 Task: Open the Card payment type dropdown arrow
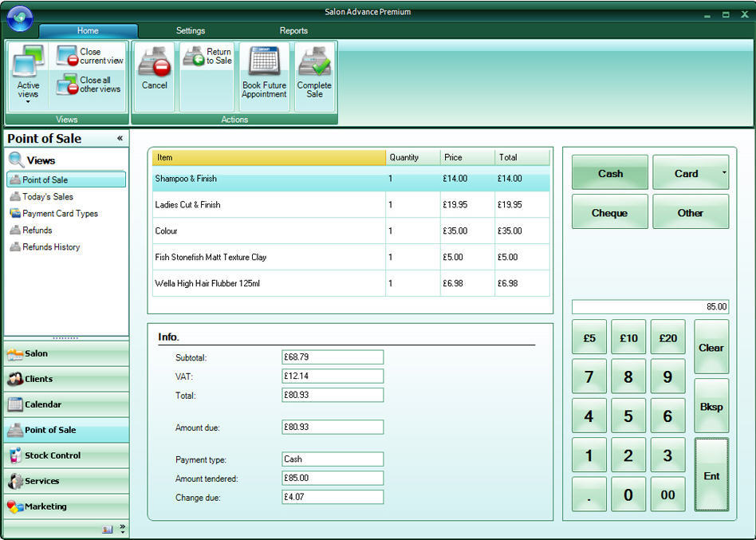[x=724, y=172]
